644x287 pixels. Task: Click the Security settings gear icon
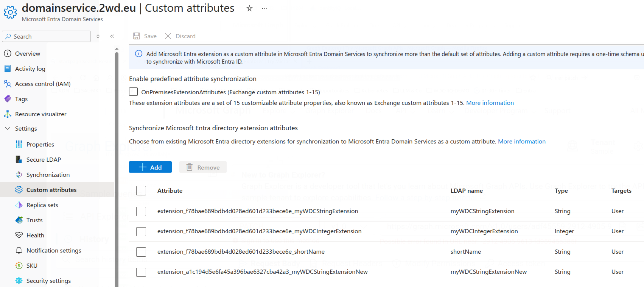tap(19, 281)
